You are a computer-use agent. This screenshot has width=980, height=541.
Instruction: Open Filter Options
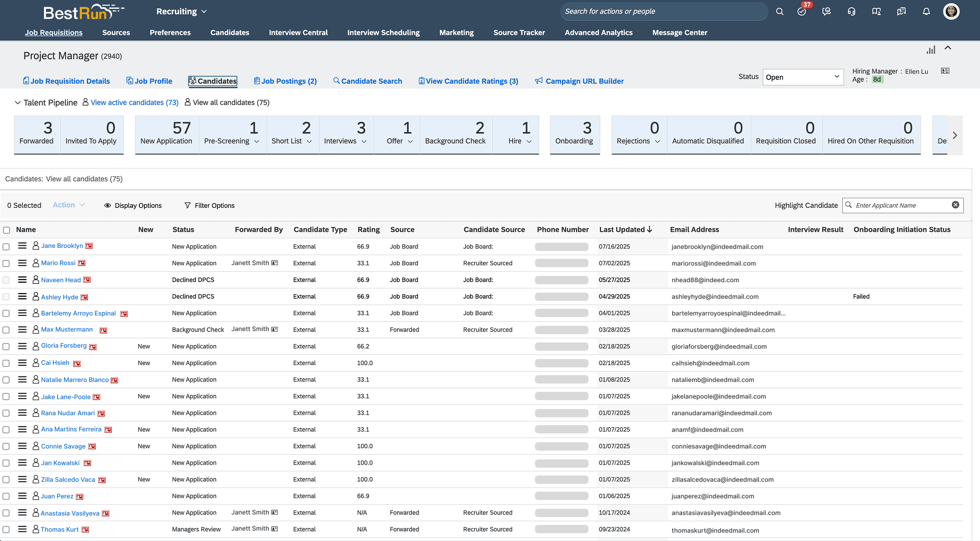point(210,206)
